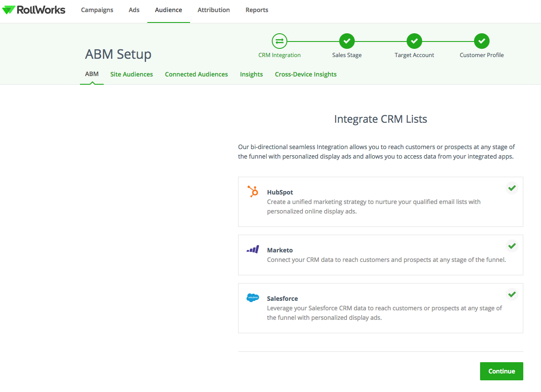541x392 pixels.
Task: Click the Target Account step checkmark icon
Action: pos(414,41)
